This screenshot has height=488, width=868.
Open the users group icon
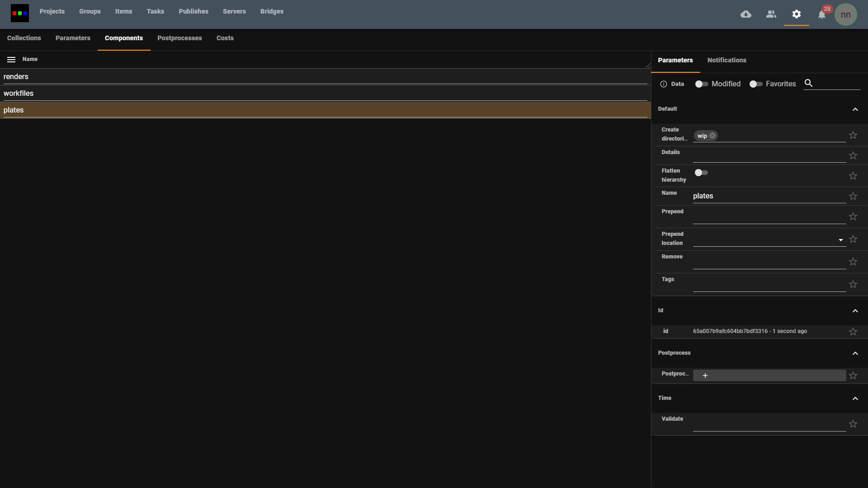point(771,14)
